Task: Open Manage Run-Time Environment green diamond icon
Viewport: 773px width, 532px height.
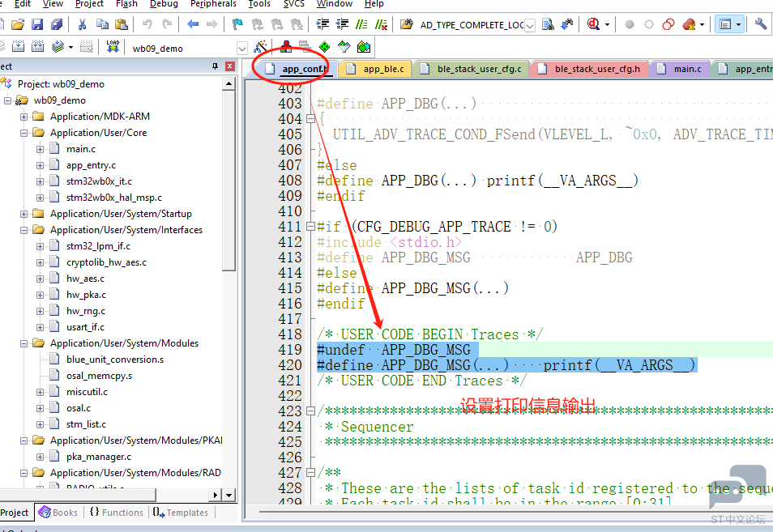Action: click(x=324, y=47)
